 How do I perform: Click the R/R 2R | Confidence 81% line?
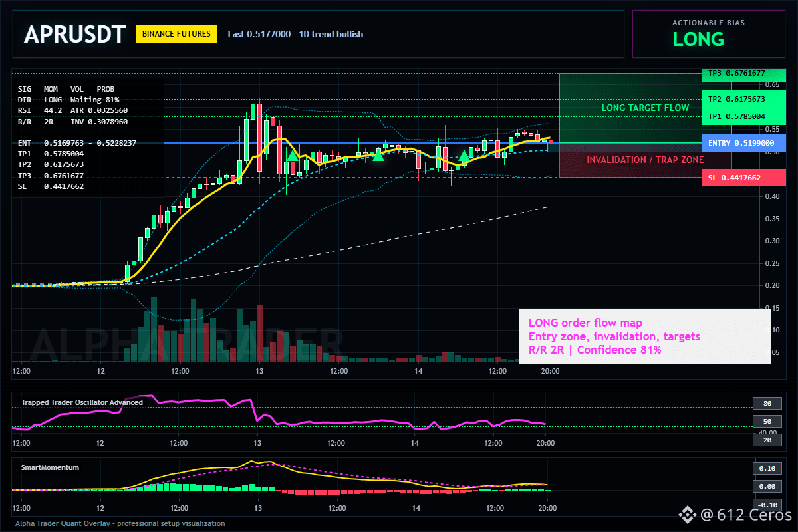tap(595, 350)
